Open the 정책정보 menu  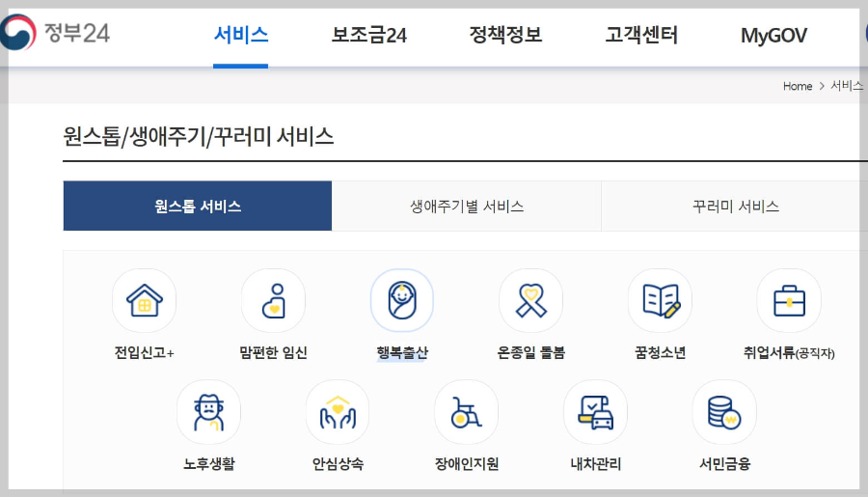(505, 35)
